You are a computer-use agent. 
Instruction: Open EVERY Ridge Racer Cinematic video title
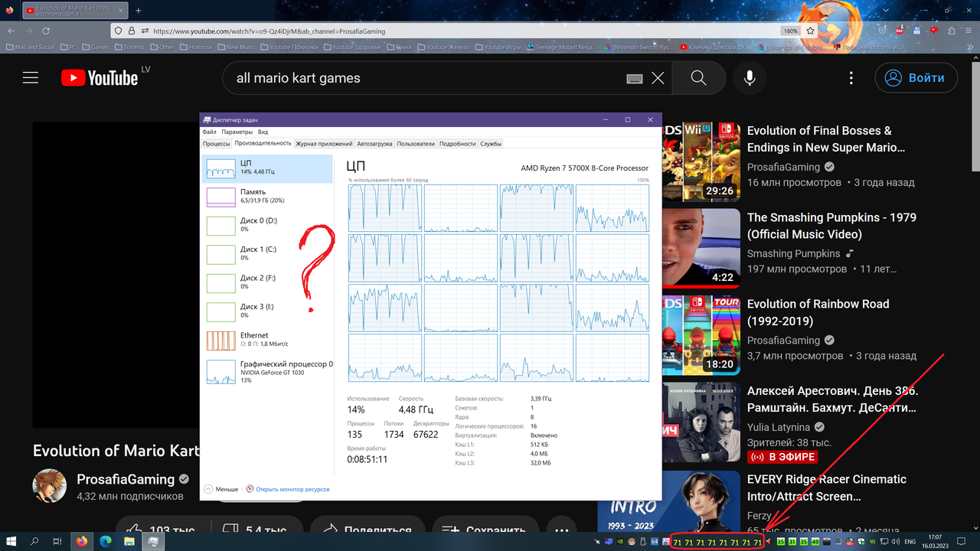point(827,487)
